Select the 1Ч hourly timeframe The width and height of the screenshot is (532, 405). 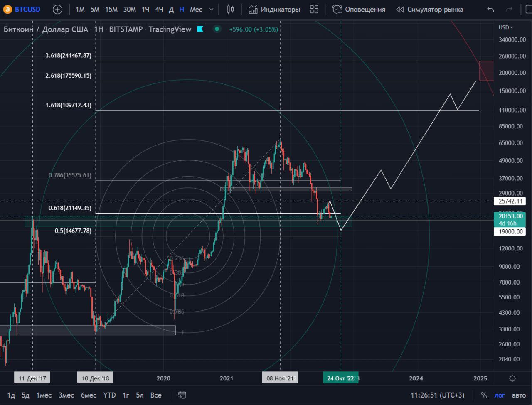tap(145, 9)
